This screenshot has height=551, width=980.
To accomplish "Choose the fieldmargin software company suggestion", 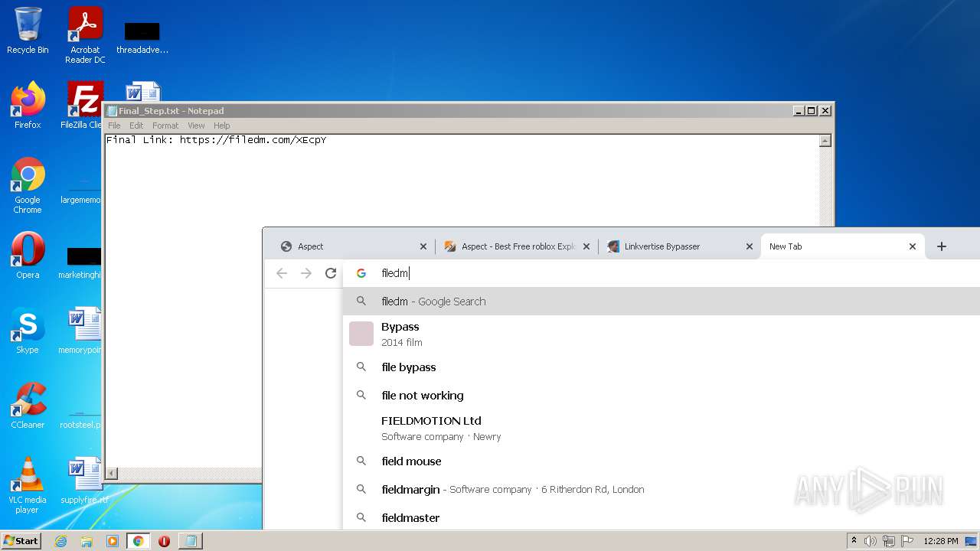I will pos(661,490).
